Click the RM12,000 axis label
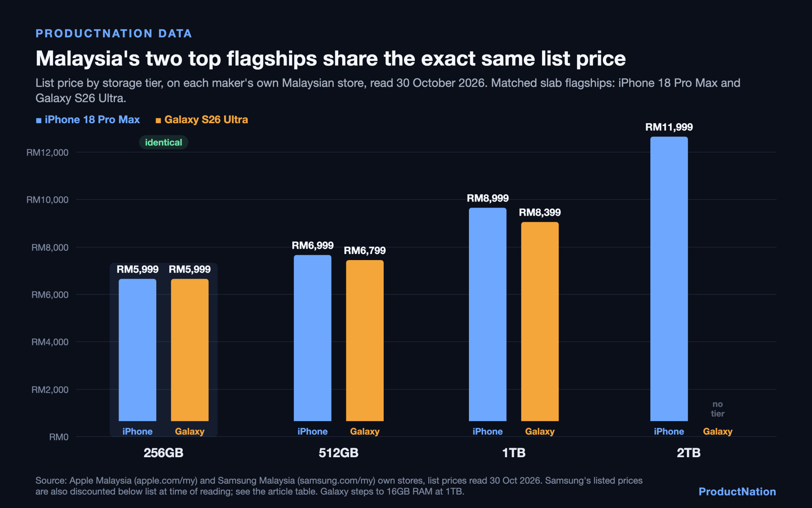Image resolution: width=812 pixels, height=508 pixels. point(48,152)
